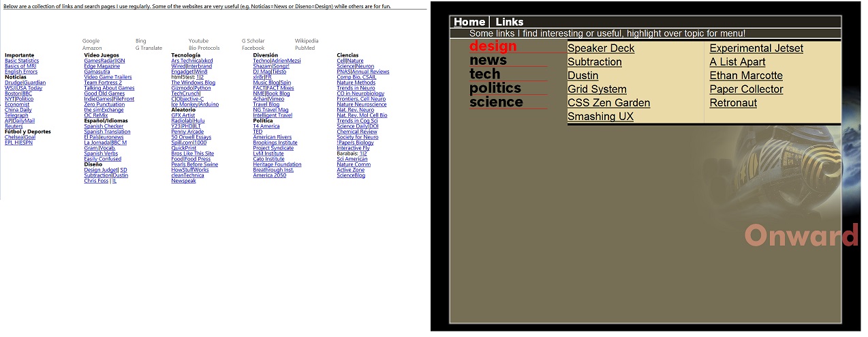This screenshot has width=868, height=337.
Task: Open the Penny Arcade link
Action: (x=187, y=132)
